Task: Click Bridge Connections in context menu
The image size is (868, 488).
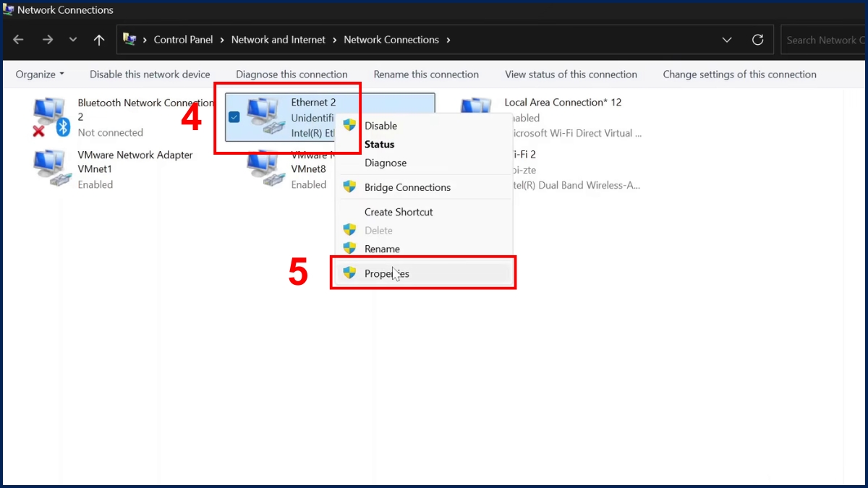Action: pyautogui.click(x=407, y=187)
